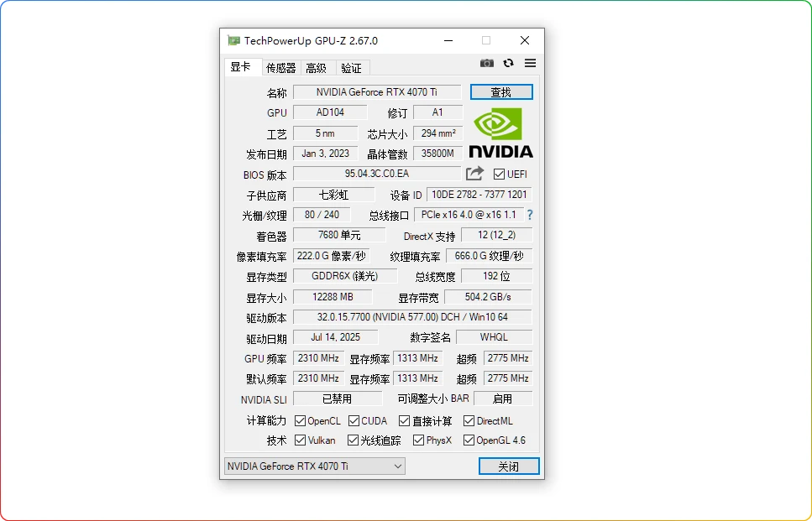Click the device ID 10DE 2782 - 7377 1201
This screenshot has width=812, height=521.
(479, 195)
